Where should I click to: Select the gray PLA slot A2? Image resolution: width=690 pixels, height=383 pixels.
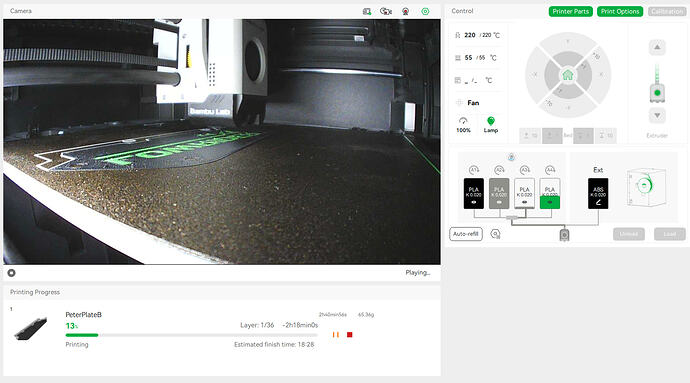pyautogui.click(x=499, y=193)
